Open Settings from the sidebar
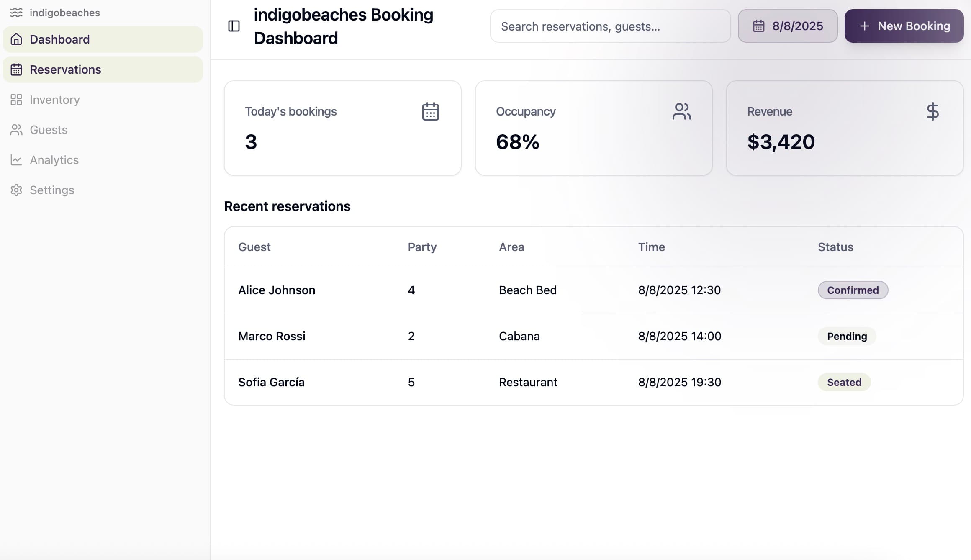971x560 pixels. pos(103,190)
